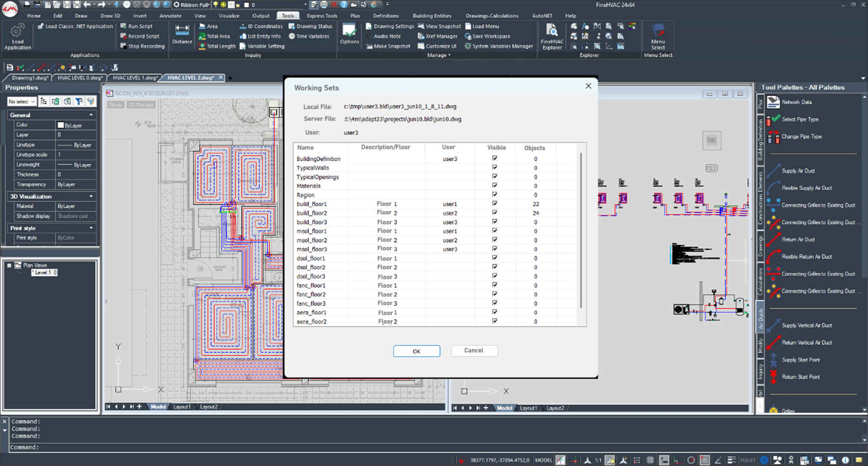
Task: Open the Building Entities ribbon tab
Action: pos(431,16)
